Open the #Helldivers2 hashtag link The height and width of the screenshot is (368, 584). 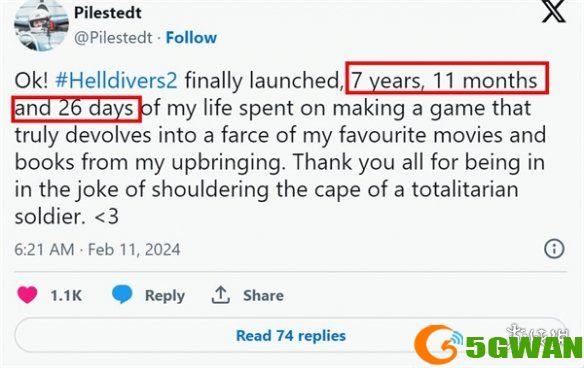tap(116, 80)
